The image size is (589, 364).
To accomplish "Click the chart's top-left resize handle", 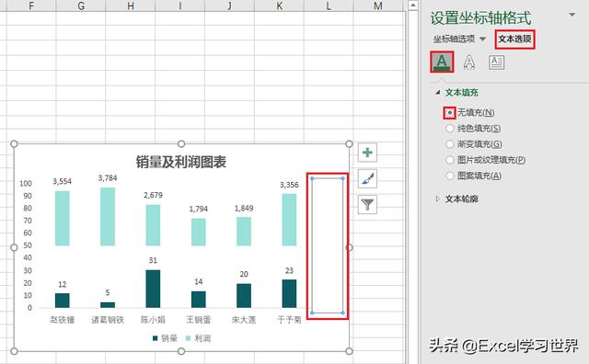I will 14,143.
